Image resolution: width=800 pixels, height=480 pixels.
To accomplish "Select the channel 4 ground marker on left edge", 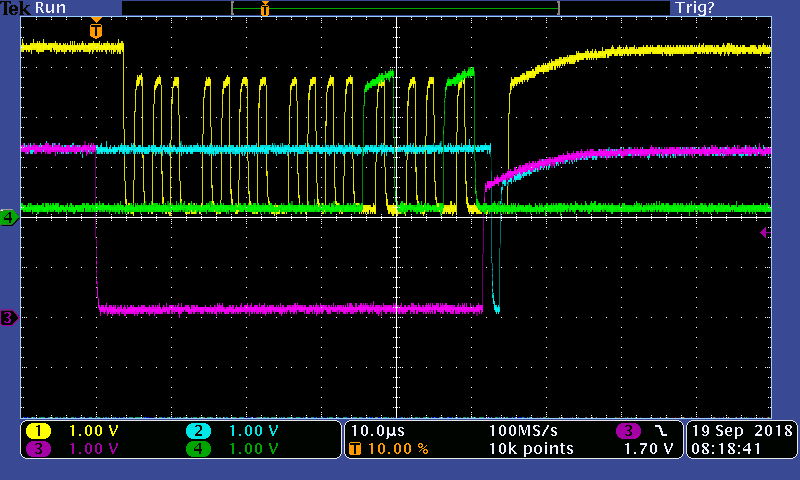I will 9,218.
